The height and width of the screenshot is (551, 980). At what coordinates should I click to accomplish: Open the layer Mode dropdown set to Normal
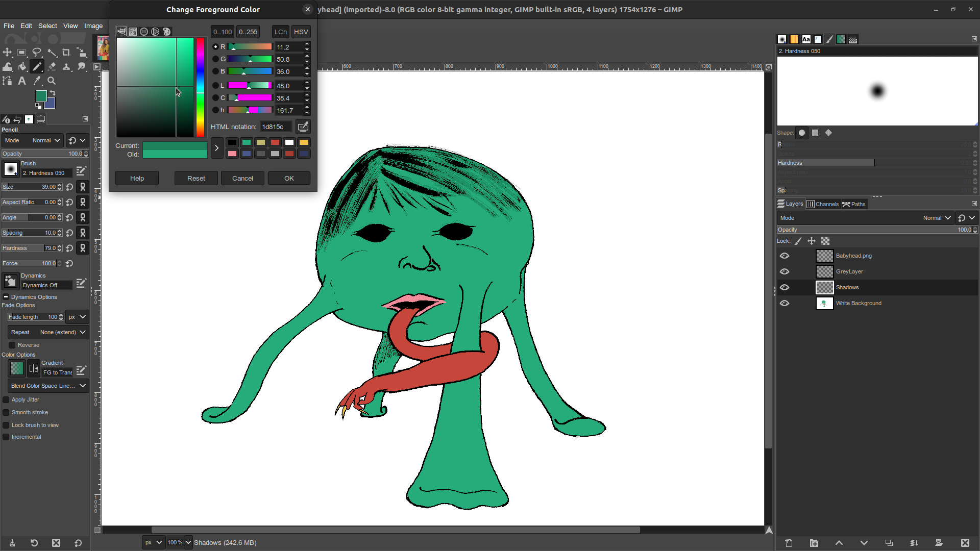(937, 218)
